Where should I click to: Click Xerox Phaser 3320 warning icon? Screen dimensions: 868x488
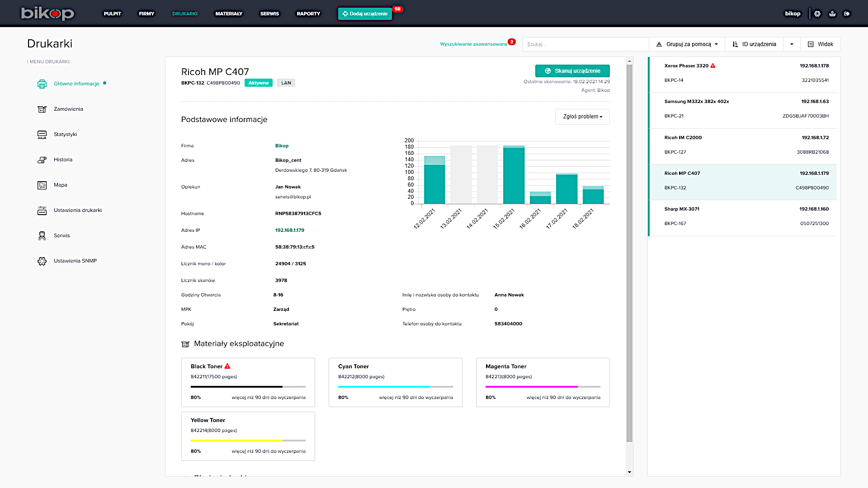click(x=713, y=66)
